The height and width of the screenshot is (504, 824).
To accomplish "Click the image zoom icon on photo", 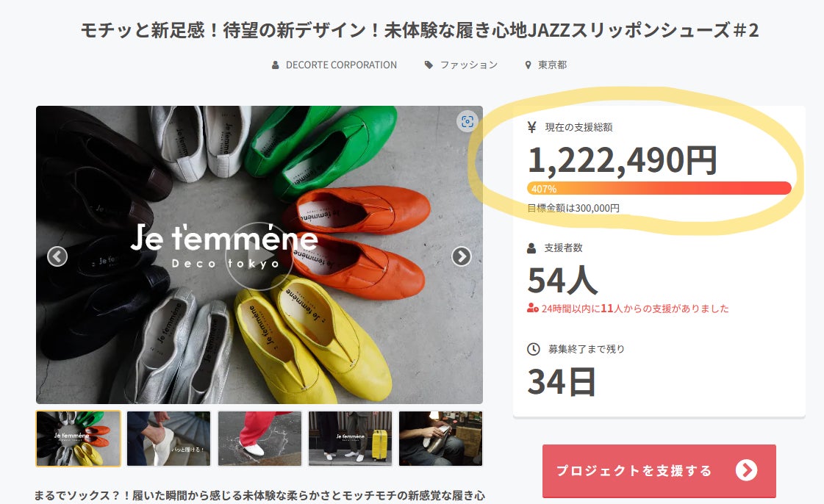I will click(467, 121).
